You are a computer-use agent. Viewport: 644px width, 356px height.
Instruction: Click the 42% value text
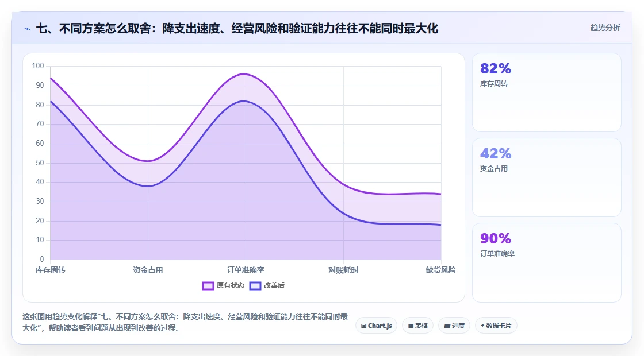coord(495,154)
